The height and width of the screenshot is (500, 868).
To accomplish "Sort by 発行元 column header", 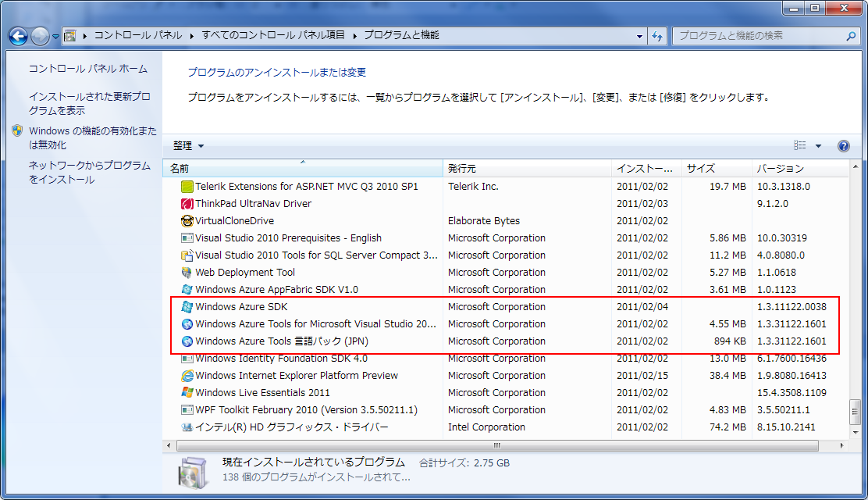I will coord(527,168).
